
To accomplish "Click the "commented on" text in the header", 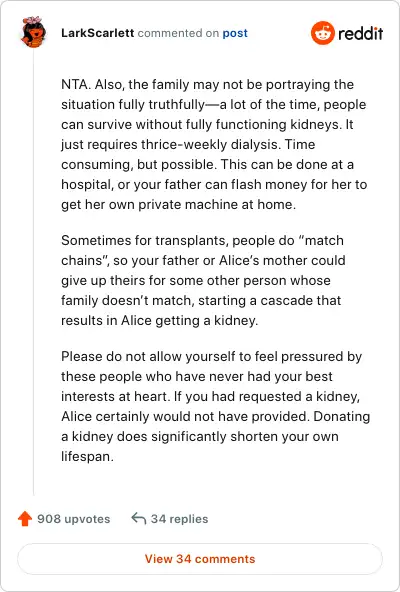I will (x=178, y=33).
